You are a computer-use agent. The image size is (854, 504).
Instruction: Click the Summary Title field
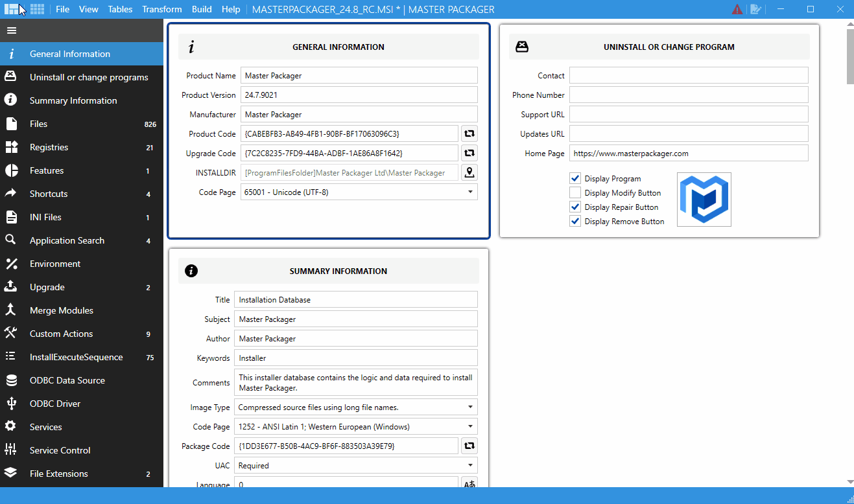(x=356, y=299)
